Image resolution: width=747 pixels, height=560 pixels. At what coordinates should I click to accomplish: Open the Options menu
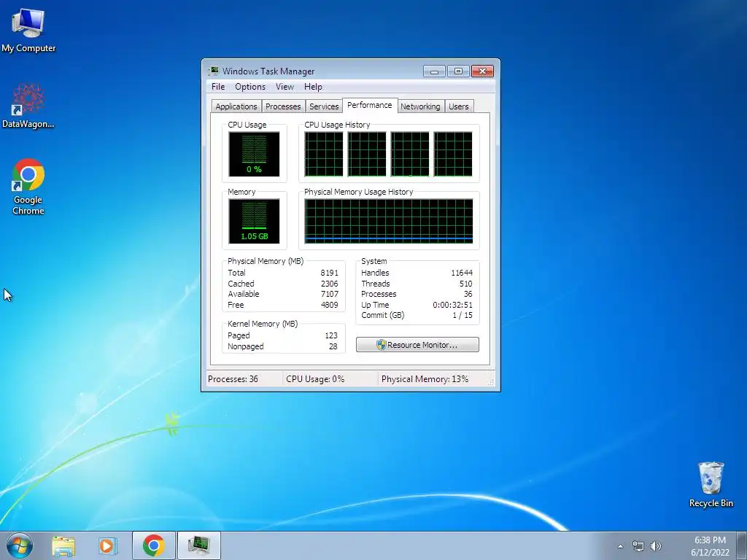coord(250,87)
